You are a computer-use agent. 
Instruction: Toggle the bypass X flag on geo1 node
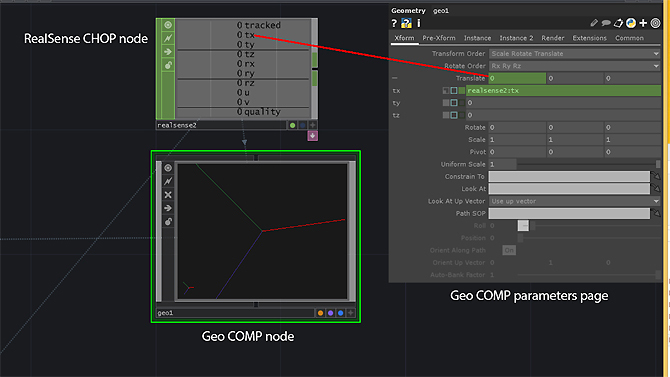(x=168, y=194)
